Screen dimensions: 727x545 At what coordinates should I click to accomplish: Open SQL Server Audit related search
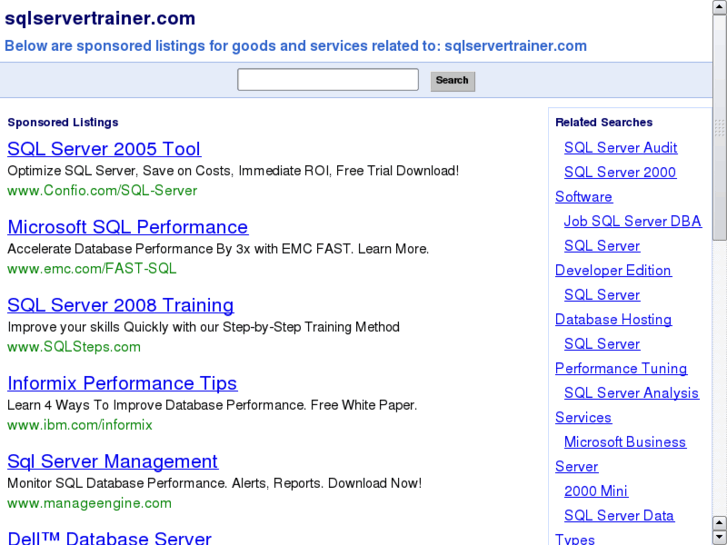click(x=620, y=147)
